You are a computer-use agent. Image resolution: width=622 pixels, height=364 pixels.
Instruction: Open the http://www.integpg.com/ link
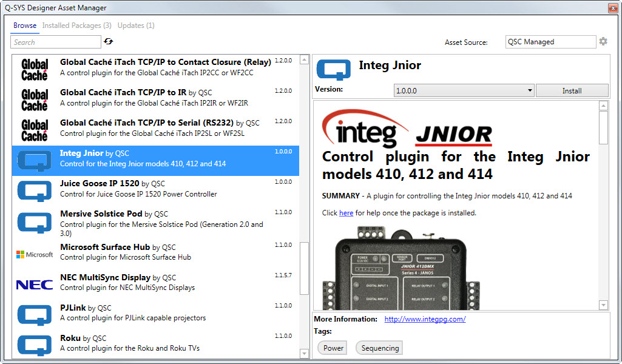425,318
